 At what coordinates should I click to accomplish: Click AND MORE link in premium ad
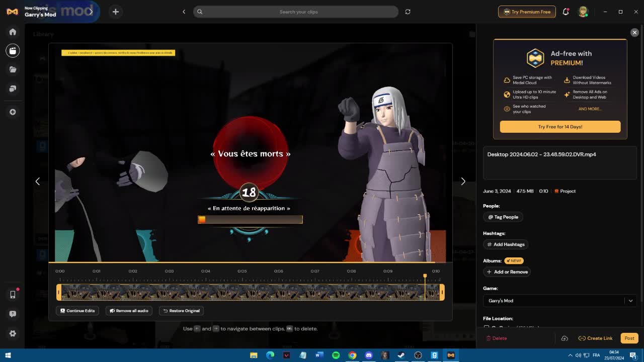tap(590, 109)
